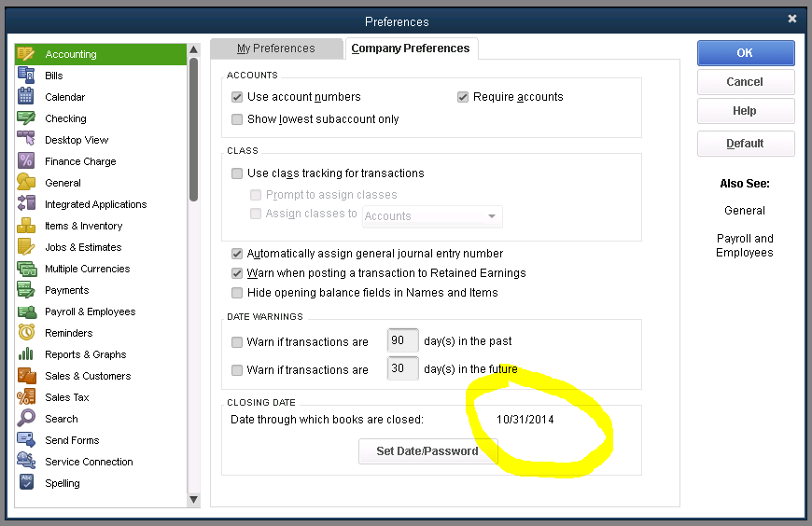Open the Assign classes to Accounts dropdown

tap(432, 215)
